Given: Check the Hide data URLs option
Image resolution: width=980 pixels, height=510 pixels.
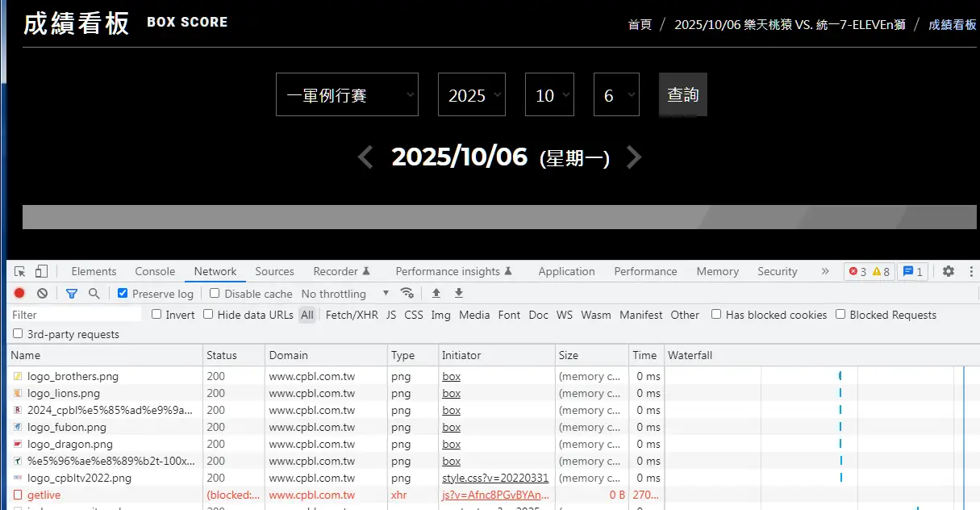Looking at the screenshot, I should pos(208,315).
